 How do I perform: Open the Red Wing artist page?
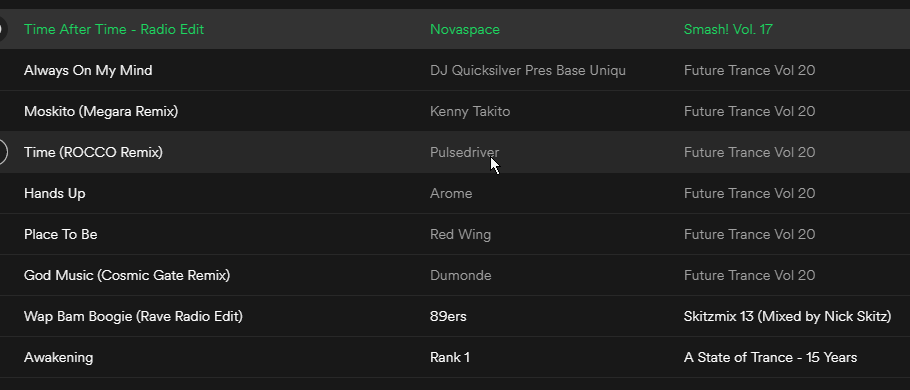pos(460,234)
